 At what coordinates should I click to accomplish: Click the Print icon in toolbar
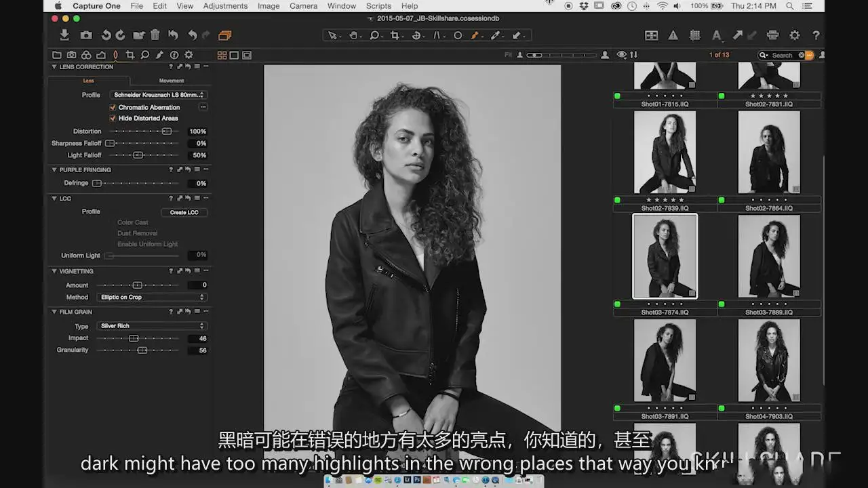[x=772, y=35]
